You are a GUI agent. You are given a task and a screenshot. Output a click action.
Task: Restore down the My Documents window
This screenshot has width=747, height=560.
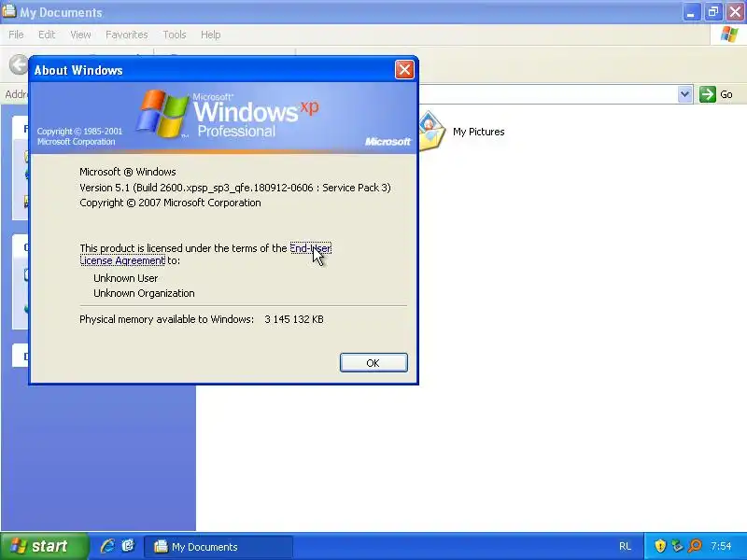click(x=713, y=12)
